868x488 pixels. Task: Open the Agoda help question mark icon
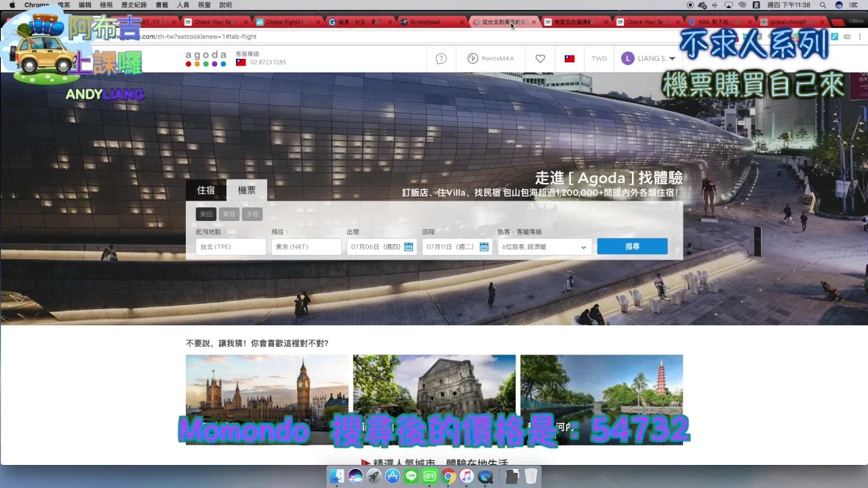(441, 59)
